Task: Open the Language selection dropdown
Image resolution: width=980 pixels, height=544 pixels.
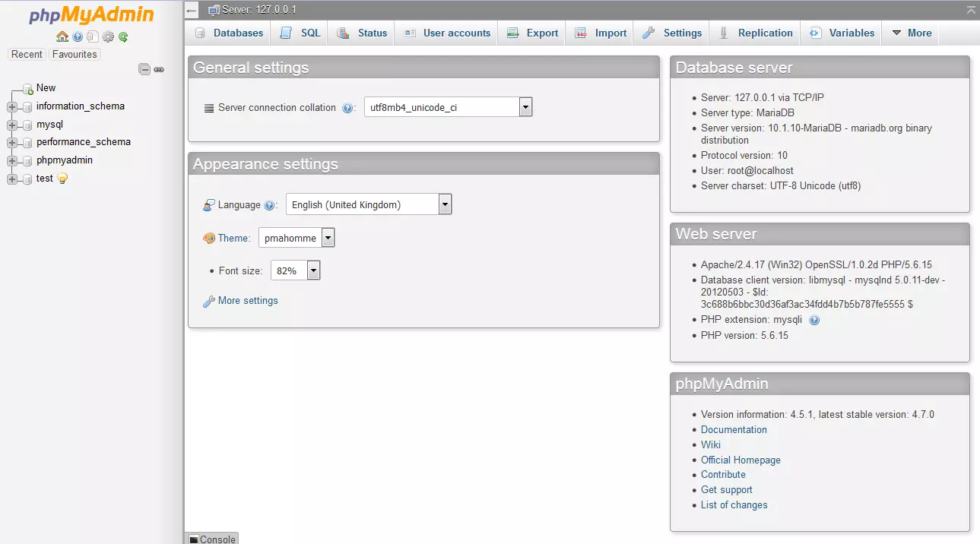Action: (444, 204)
